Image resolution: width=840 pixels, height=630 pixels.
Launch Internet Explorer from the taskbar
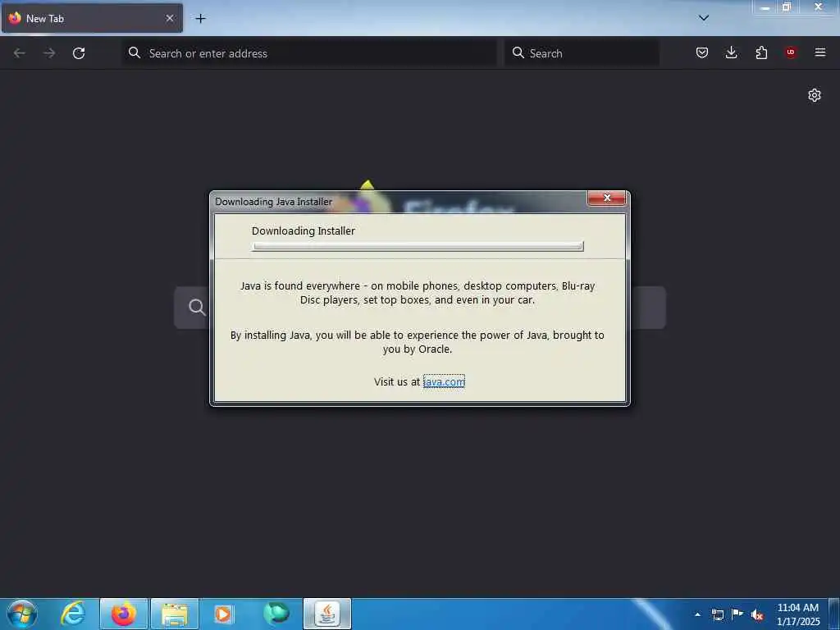(72, 614)
